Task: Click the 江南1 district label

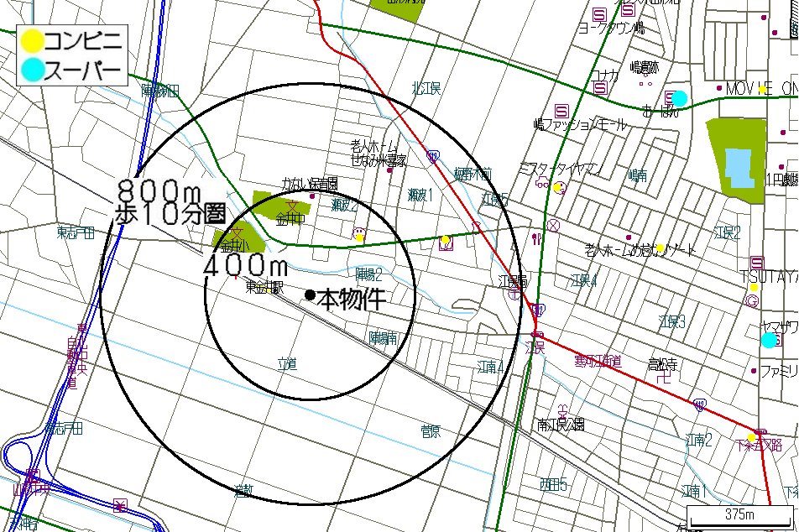Action: [694, 491]
